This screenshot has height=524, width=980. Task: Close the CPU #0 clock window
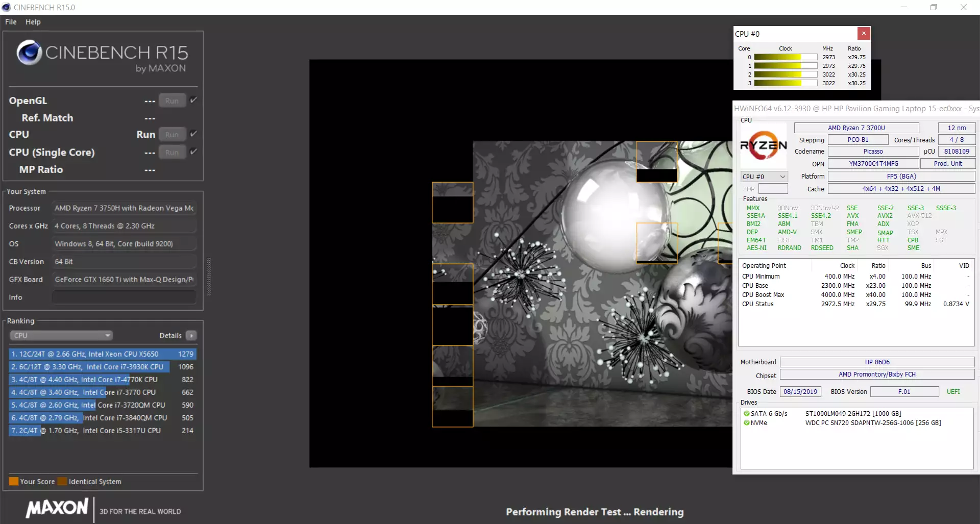point(864,34)
